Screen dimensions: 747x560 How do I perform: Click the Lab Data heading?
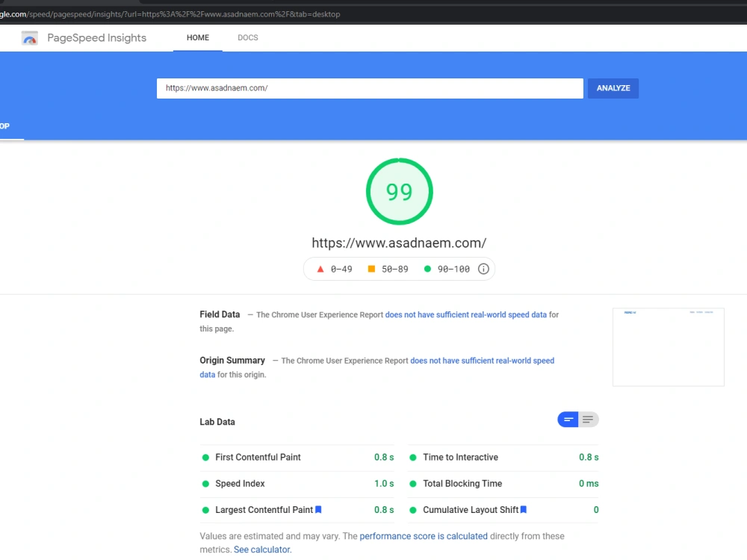pyautogui.click(x=217, y=422)
